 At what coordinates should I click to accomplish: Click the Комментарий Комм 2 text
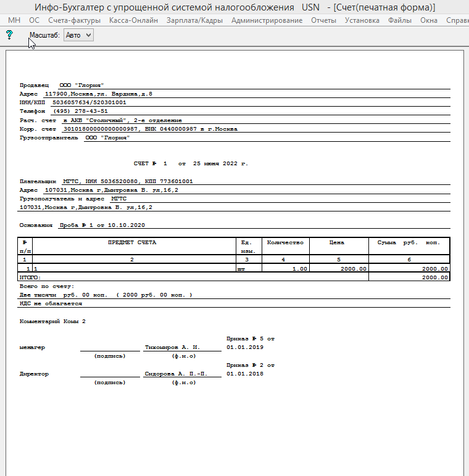tap(52, 321)
